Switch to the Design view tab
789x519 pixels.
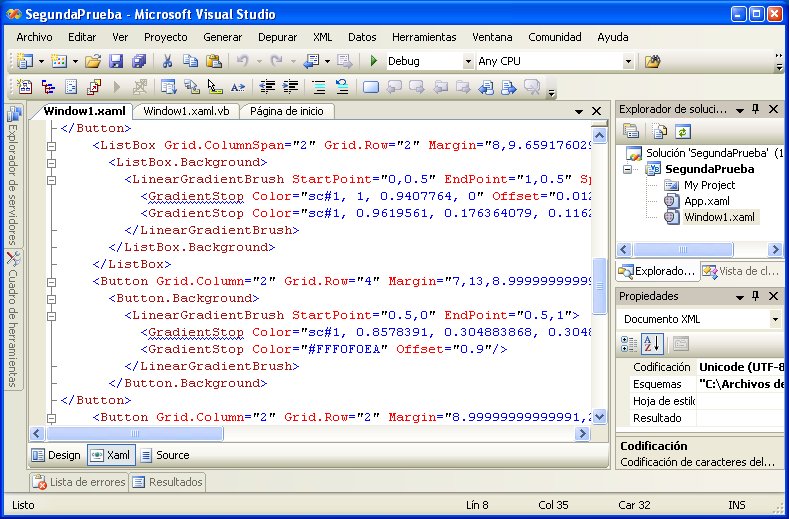56,455
